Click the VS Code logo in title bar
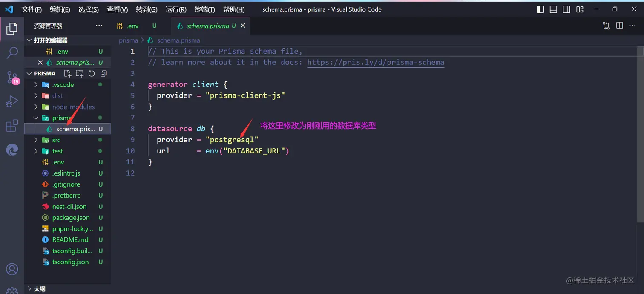The width and height of the screenshot is (644, 294). 9,9
